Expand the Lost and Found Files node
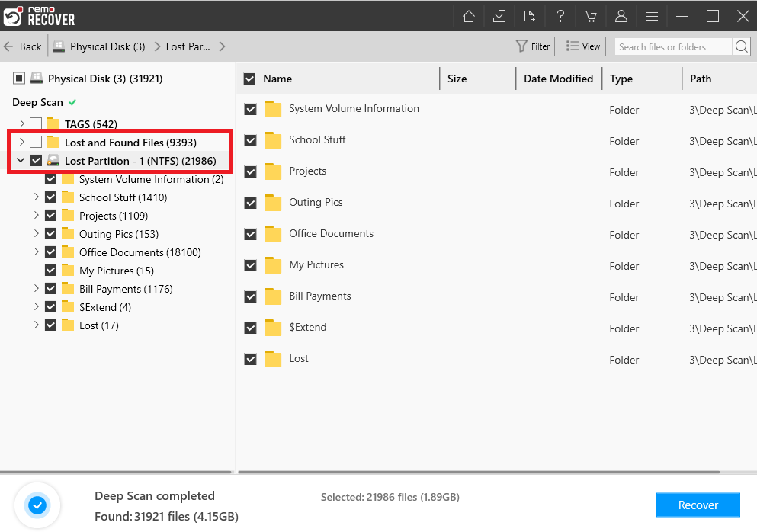The height and width of the screenshot is (532, 757). [21, 142]
